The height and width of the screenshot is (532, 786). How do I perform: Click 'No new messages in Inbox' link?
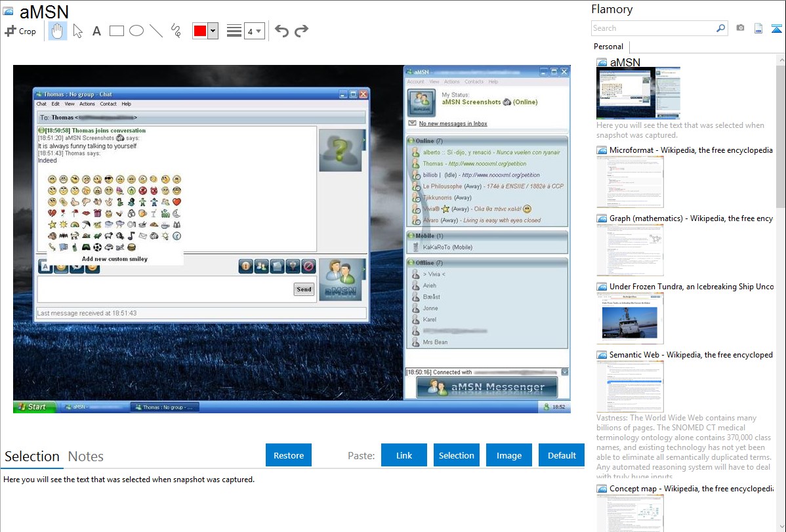(453, 123)
